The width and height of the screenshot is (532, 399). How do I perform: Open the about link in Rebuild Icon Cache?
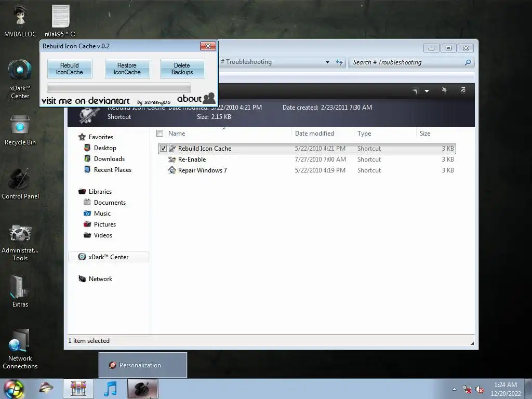click(196, 98)
